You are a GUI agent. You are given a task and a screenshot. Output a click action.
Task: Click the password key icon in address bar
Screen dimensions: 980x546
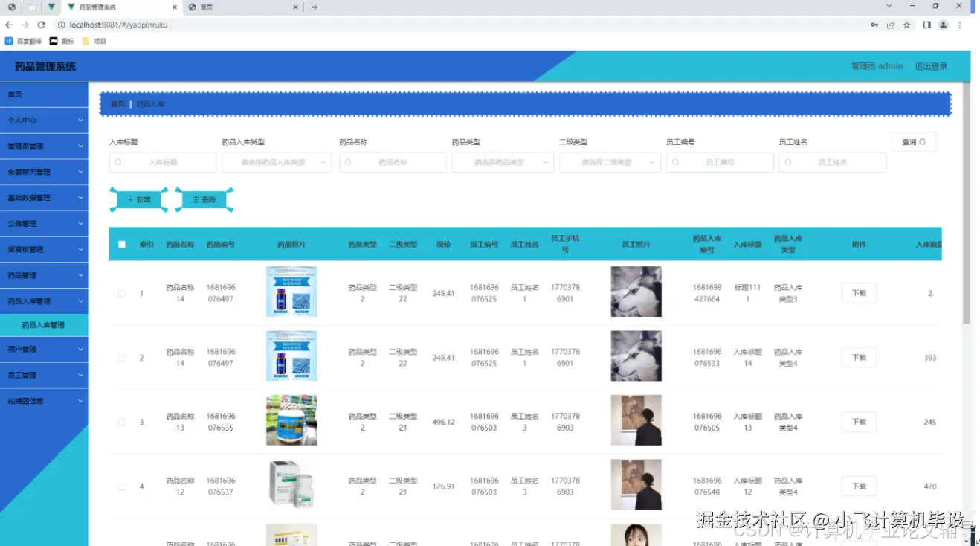[874, 25]
